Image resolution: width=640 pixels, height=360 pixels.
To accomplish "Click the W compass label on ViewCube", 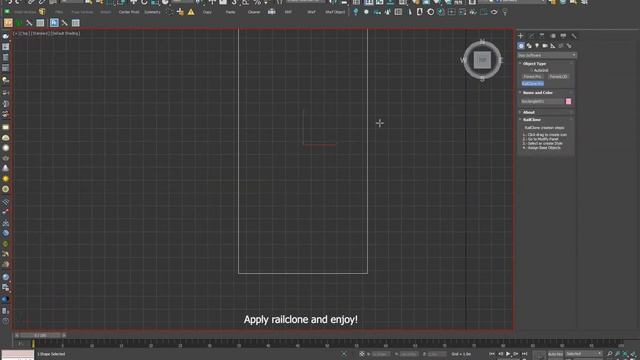I will [x=462, y=60].
